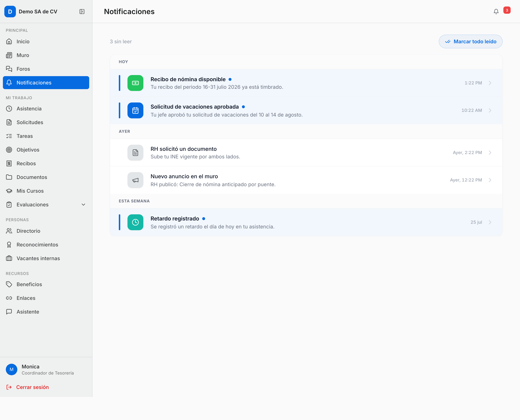
Task: Open the bell notifications icon in header
Action: (x=496, y=12)
